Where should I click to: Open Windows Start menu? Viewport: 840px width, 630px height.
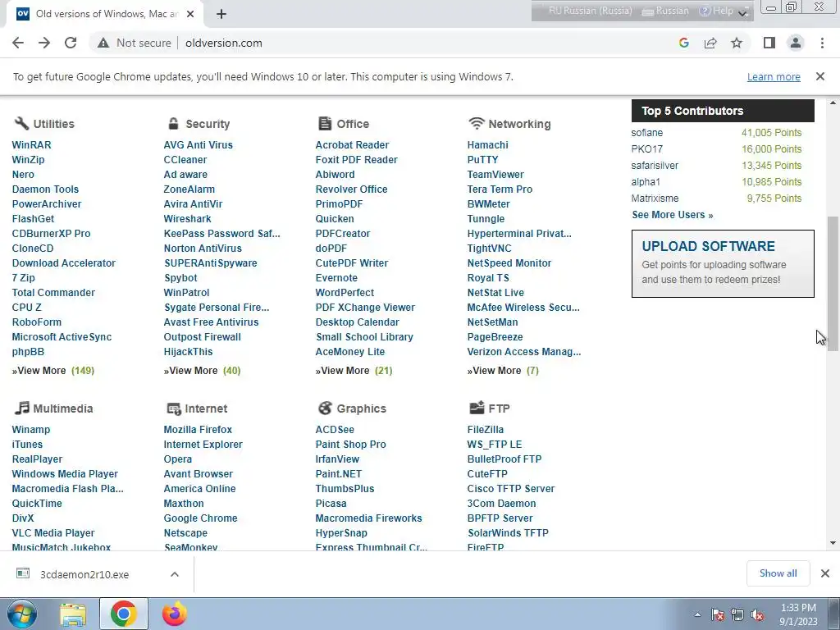(22, 614)
